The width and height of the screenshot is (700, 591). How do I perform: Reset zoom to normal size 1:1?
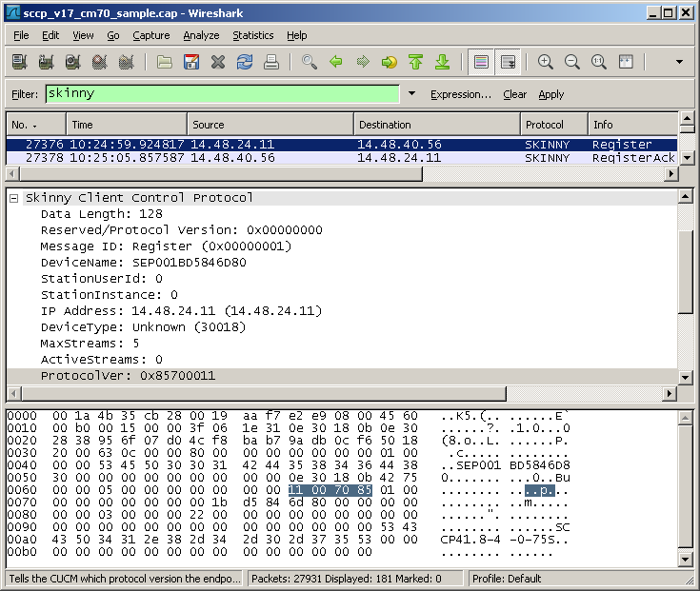(x=599, y=62)
